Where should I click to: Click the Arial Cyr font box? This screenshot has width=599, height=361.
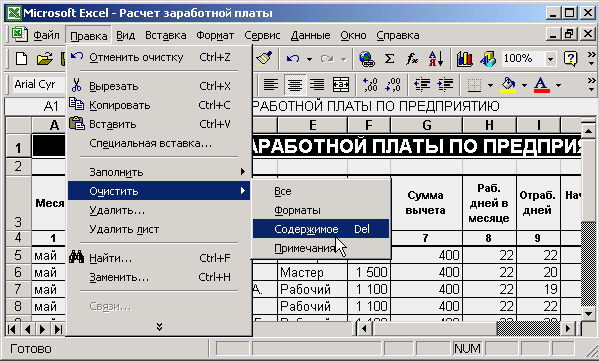(38, 84)
